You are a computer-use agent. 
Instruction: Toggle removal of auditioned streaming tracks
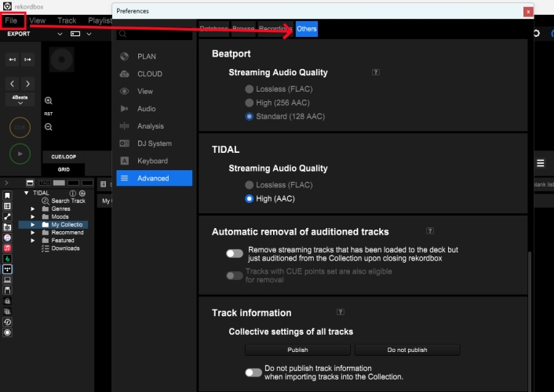[235, 253]
